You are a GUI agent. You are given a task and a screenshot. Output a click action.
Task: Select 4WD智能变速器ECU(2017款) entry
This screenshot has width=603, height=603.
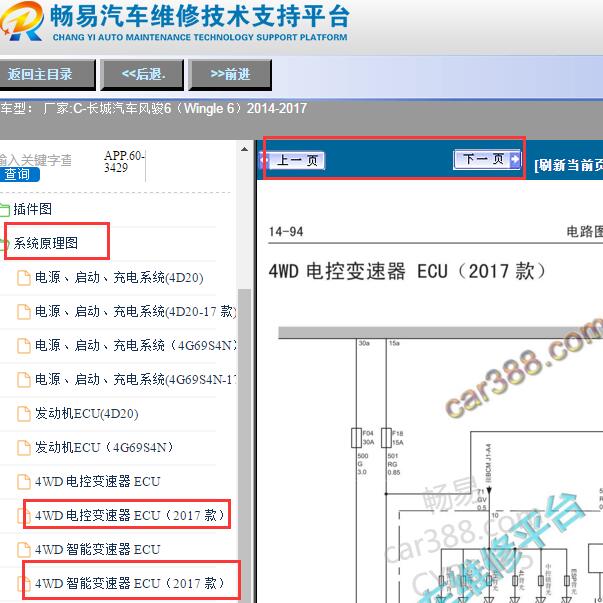[x=130, y=583]
